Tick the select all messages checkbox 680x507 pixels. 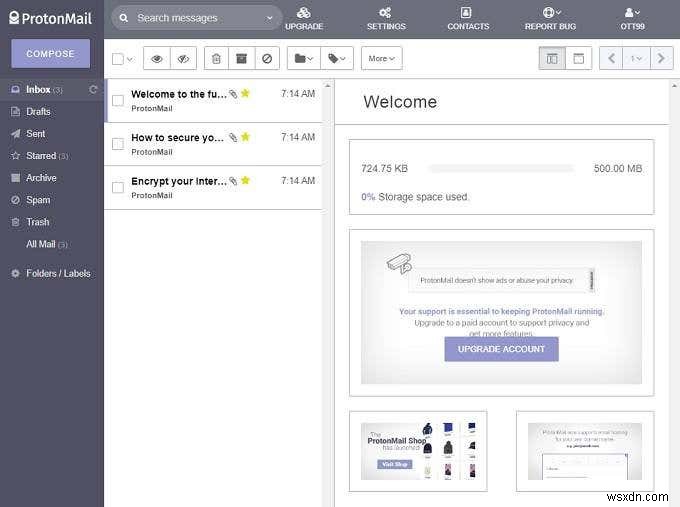pos(118,59)
